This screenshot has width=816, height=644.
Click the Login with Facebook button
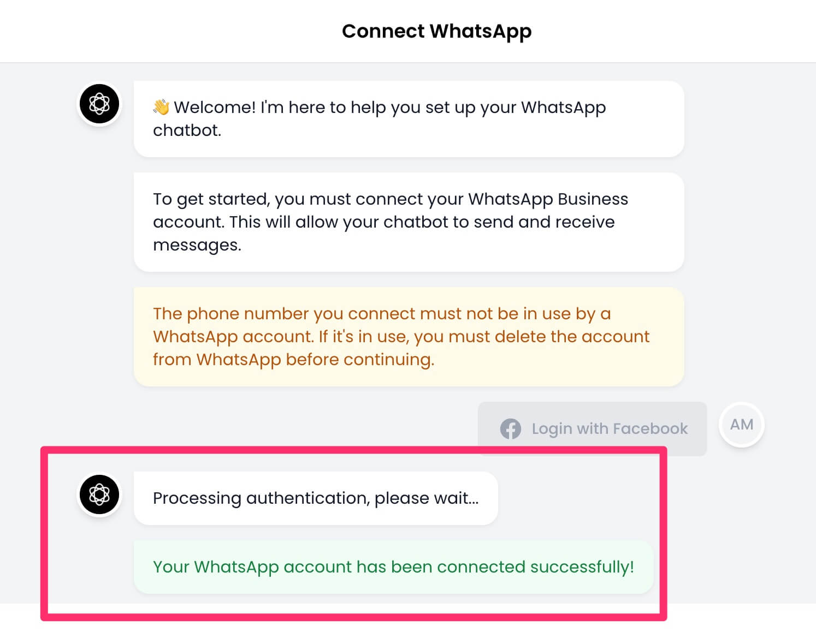point(592,429)
